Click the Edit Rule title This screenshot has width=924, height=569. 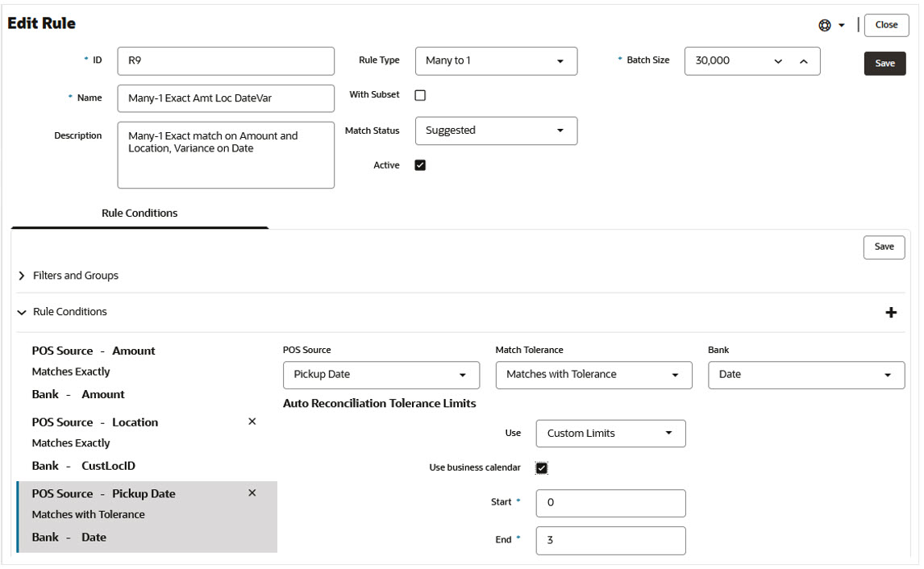click(x=41, y=23)
